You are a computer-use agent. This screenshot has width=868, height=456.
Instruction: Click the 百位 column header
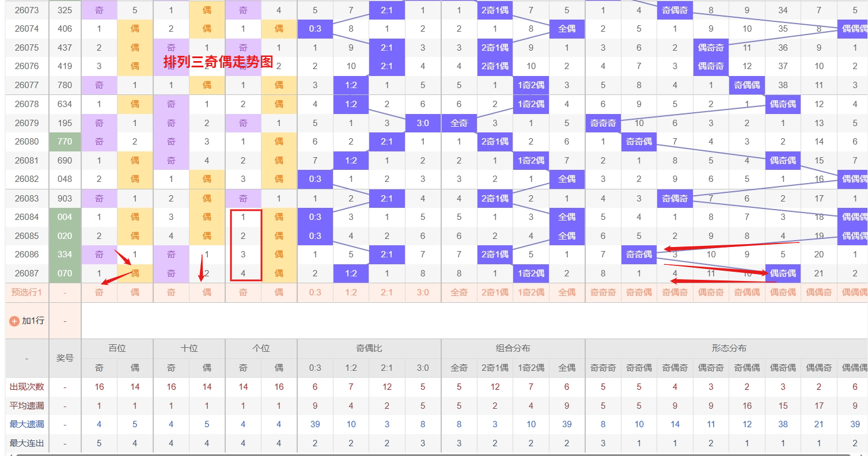pyautogui.click(x=117, y=348)
